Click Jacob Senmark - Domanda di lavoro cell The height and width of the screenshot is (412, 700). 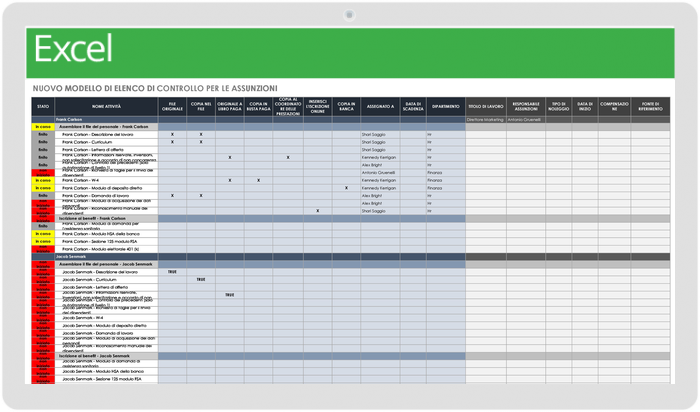point(106,333)
